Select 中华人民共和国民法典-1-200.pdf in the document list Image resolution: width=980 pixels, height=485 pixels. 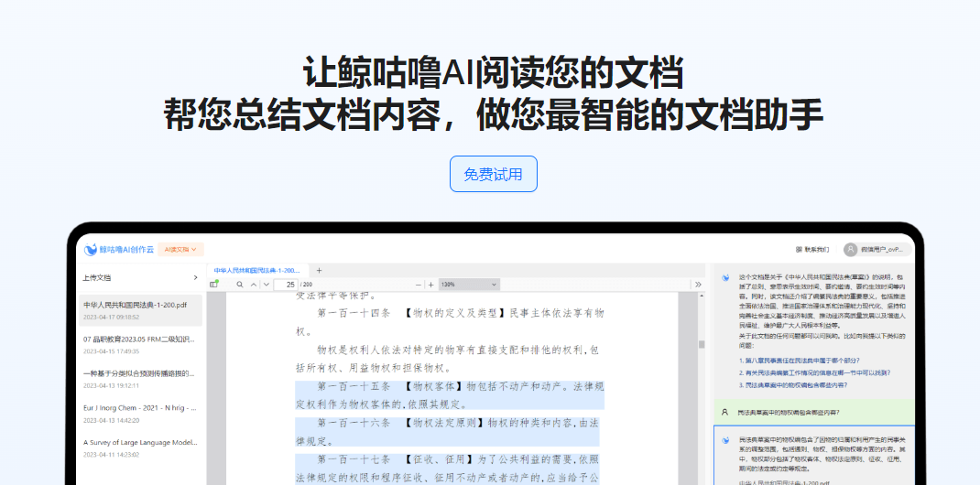pyautogui.click(x=140, y=310)
